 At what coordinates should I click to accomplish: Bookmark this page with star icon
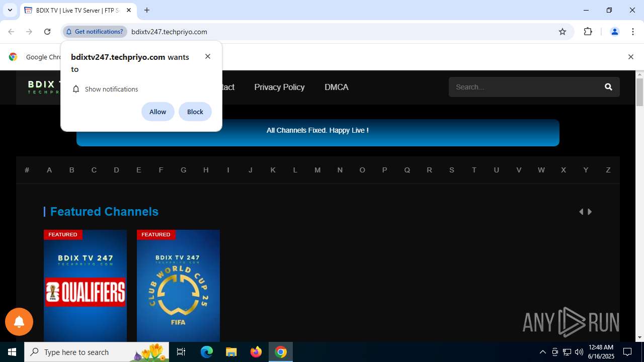pyautogui.click(x=562, y=32)
